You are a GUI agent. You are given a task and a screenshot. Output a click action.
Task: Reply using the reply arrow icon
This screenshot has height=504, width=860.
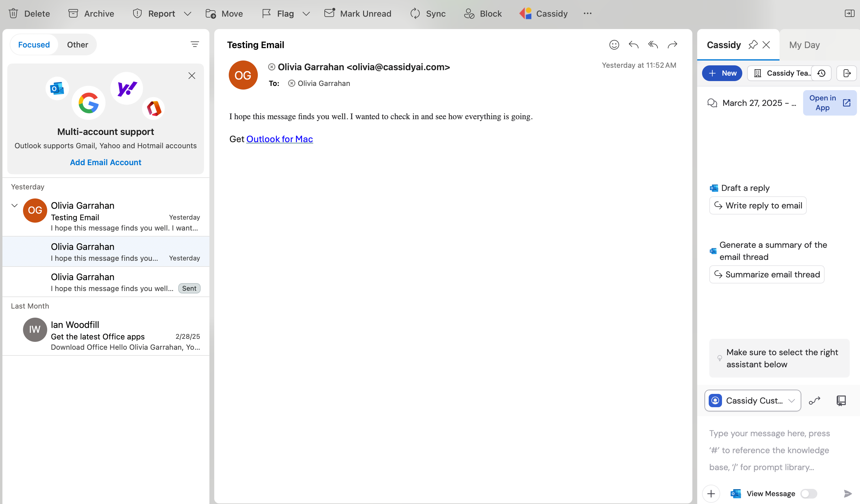coord(633,45)
